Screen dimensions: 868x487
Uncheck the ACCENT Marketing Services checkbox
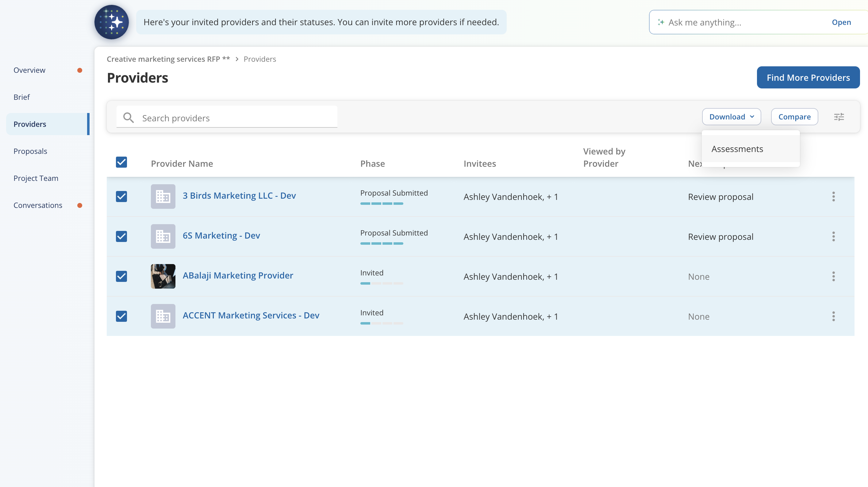pyautogui.click(x=121, y=316)
